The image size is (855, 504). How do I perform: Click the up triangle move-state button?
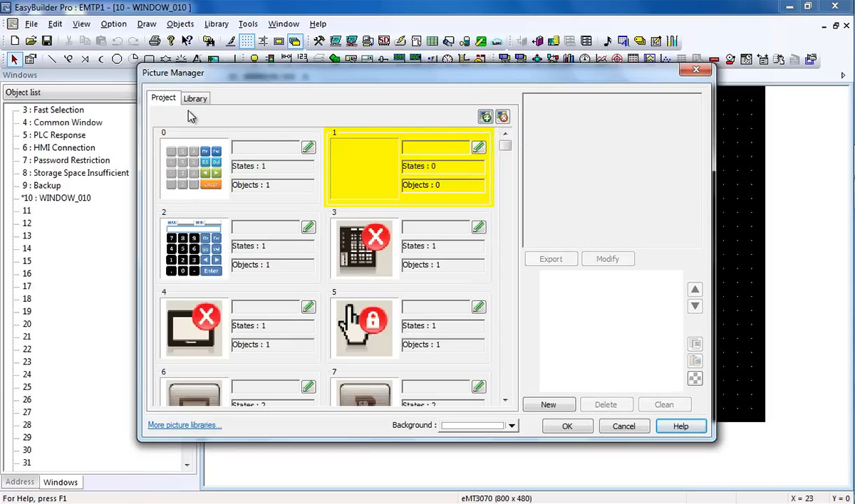[695, 290]
